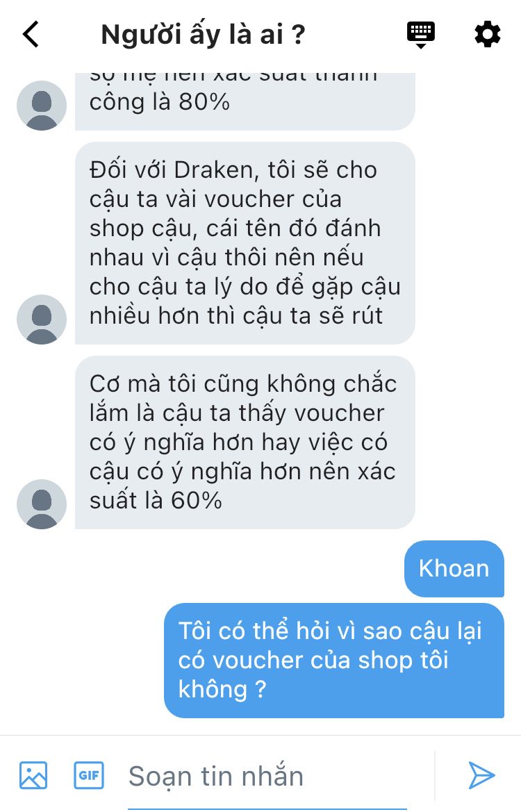
Task: Select the message starting 'Đối với Draken'
Action: (245, 243)
